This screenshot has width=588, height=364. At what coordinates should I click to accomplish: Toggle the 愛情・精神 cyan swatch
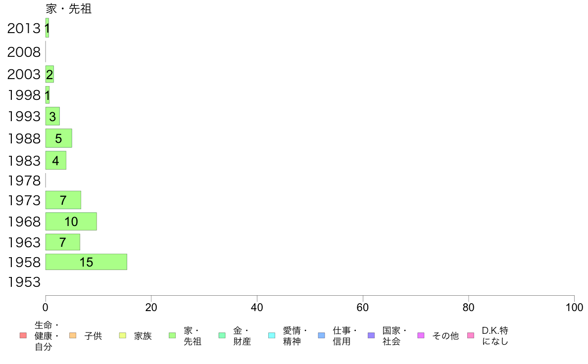[x=272, y=335]
